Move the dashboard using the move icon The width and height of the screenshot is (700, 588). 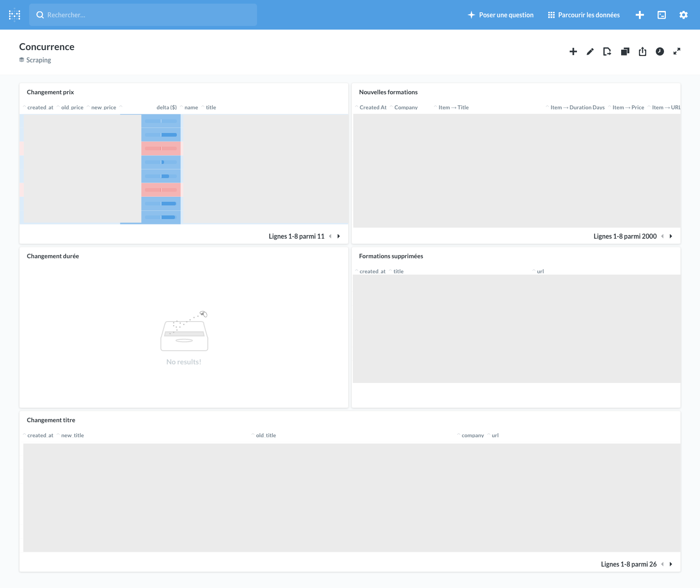point(607,51)
